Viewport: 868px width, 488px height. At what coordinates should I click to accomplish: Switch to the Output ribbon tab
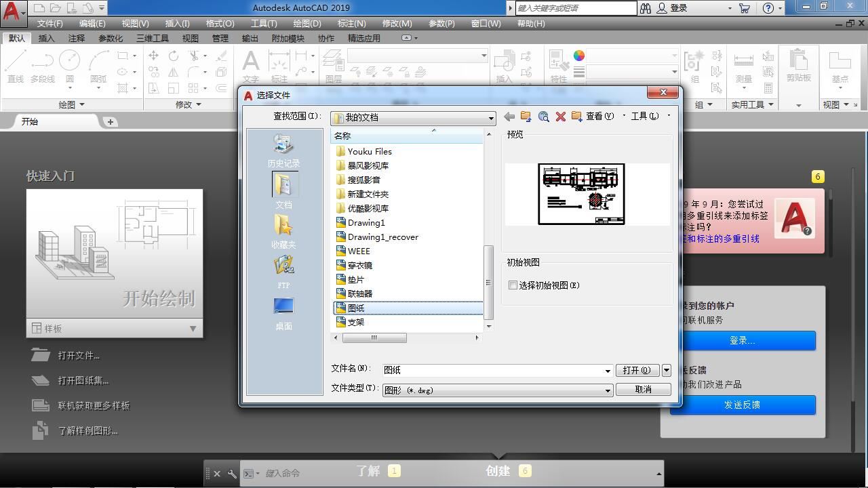250,39
